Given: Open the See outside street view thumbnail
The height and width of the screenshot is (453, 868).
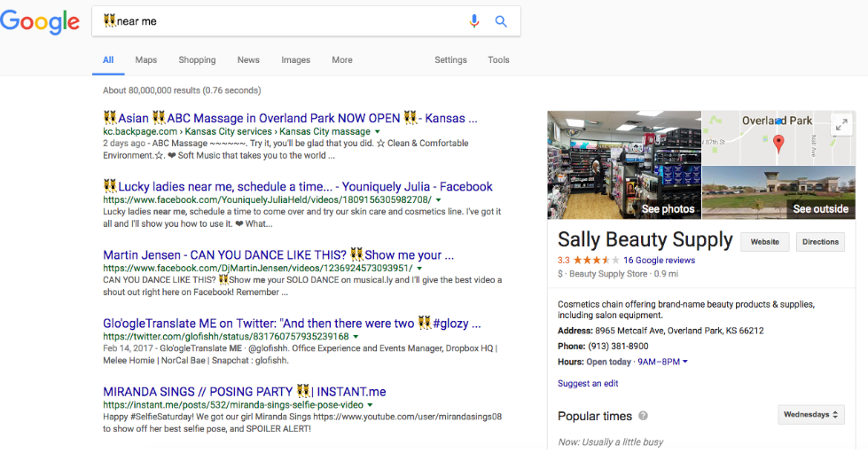Looking at the screenshot, I should (778, 192).
